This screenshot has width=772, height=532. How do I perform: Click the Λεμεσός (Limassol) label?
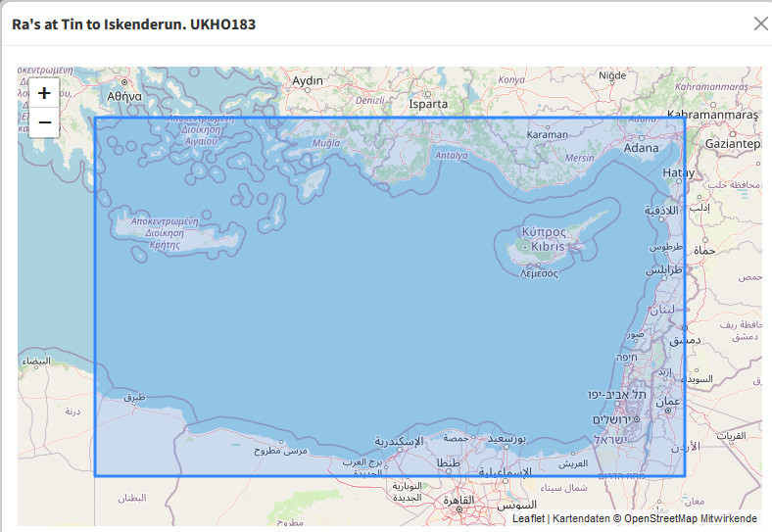[539, 273]
